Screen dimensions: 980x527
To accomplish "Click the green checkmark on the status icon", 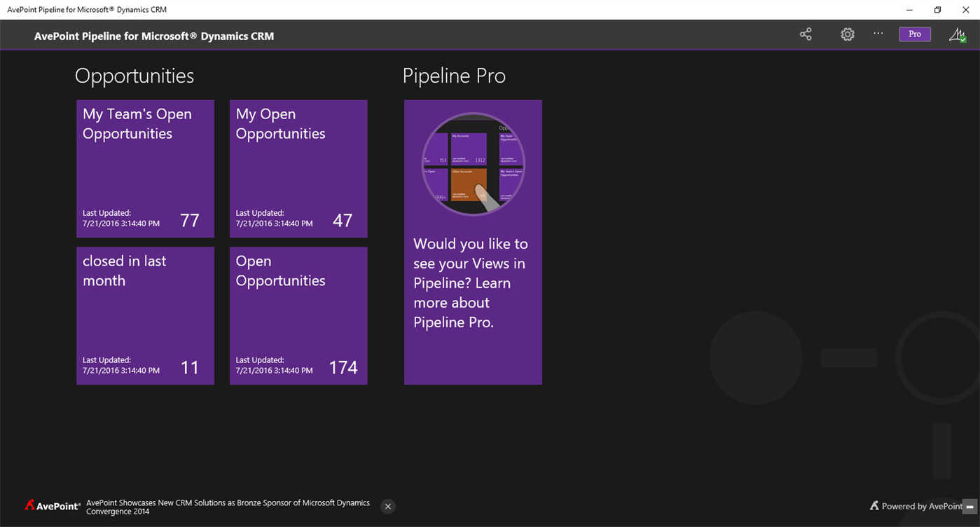I will pos(965,40).
